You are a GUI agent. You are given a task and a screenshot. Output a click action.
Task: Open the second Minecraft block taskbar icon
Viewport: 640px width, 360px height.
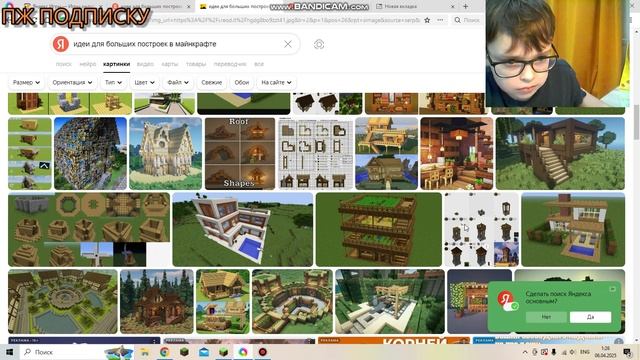(x=223, y=352)
